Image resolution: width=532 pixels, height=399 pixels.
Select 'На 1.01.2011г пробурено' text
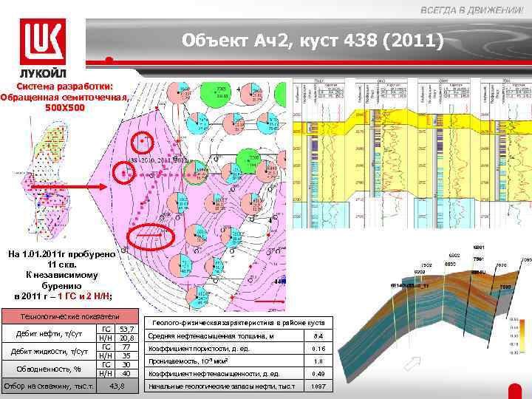(62, 254)
